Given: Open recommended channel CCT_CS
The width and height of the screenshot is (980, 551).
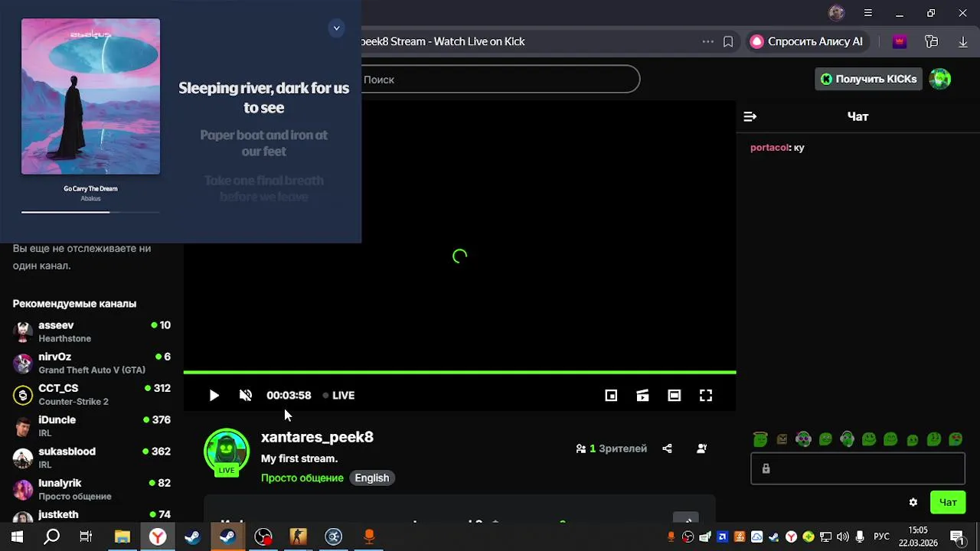Looking at the screenshot, I should tap(92, 395).
